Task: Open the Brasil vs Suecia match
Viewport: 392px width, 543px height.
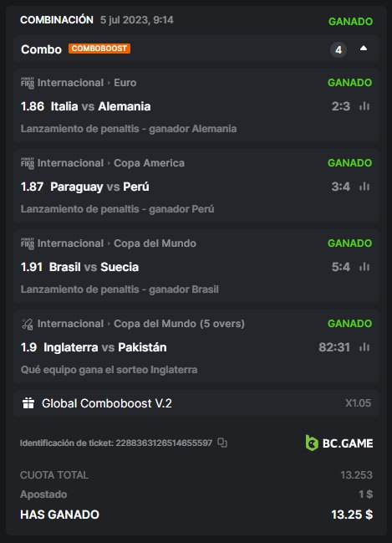Action: pos(94,267)
